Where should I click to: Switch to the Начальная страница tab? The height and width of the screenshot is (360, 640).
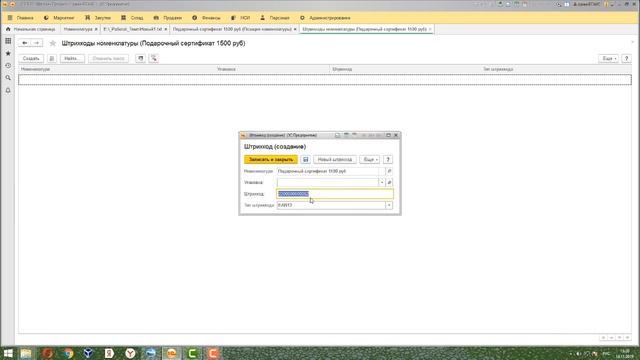tap(31, 29)
